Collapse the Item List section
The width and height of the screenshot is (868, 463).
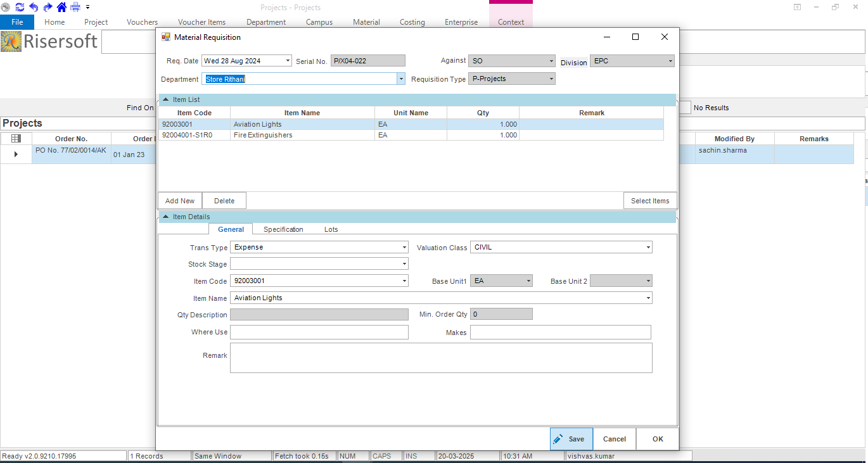point(166,99)
